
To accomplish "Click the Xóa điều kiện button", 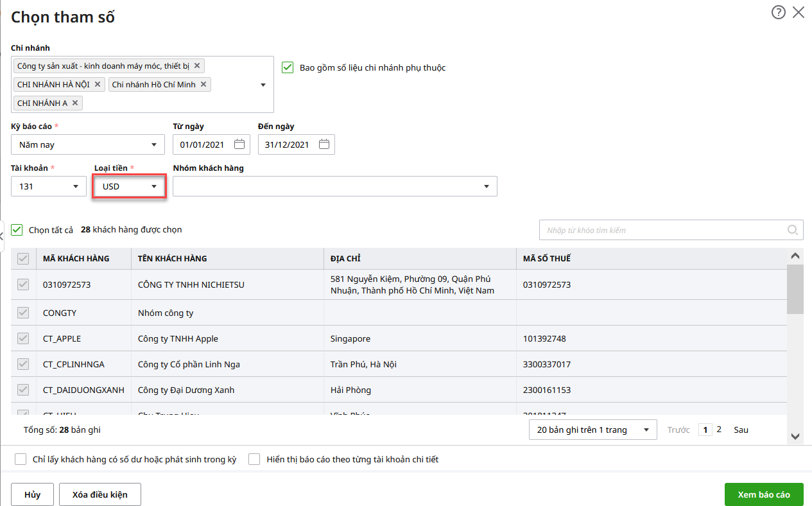I will tap(99, 494).
